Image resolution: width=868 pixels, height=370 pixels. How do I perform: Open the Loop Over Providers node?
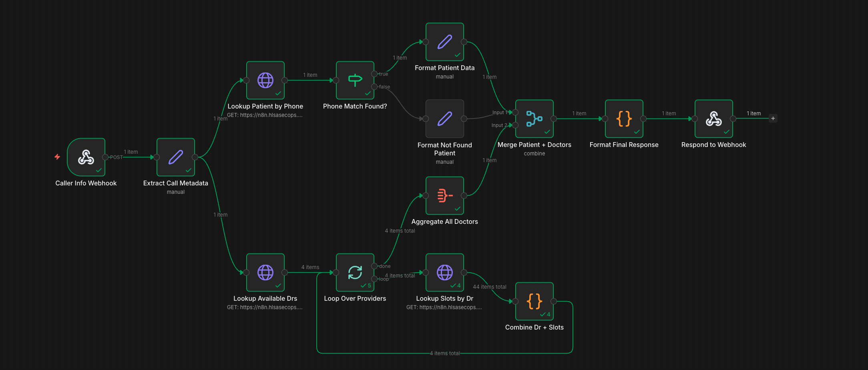tap(355, 272)
